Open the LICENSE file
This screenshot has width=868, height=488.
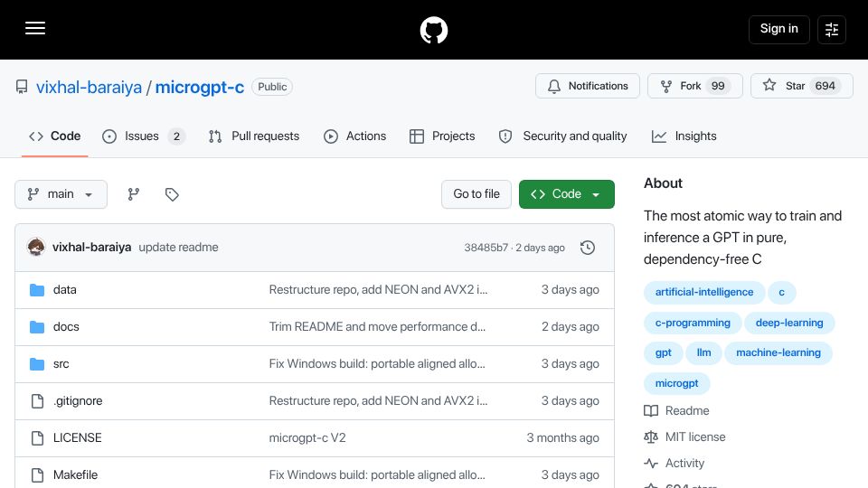[x=78, y=437]
